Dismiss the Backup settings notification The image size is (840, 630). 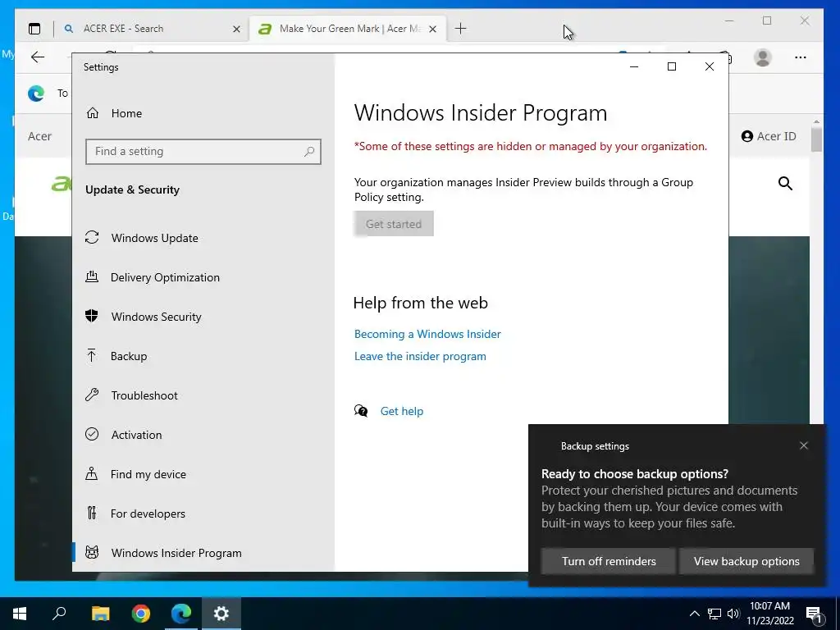804,445
